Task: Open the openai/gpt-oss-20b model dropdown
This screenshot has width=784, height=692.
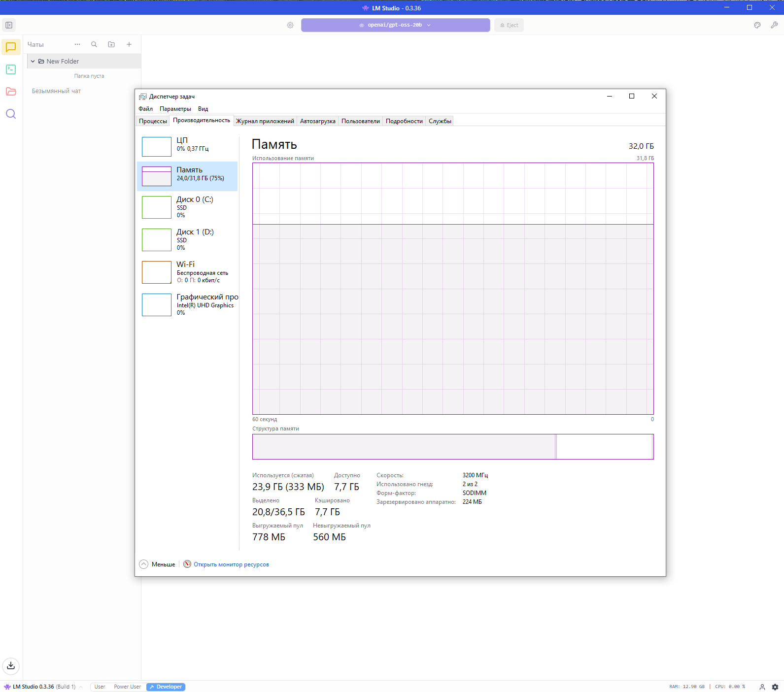Action: [395, 25]
